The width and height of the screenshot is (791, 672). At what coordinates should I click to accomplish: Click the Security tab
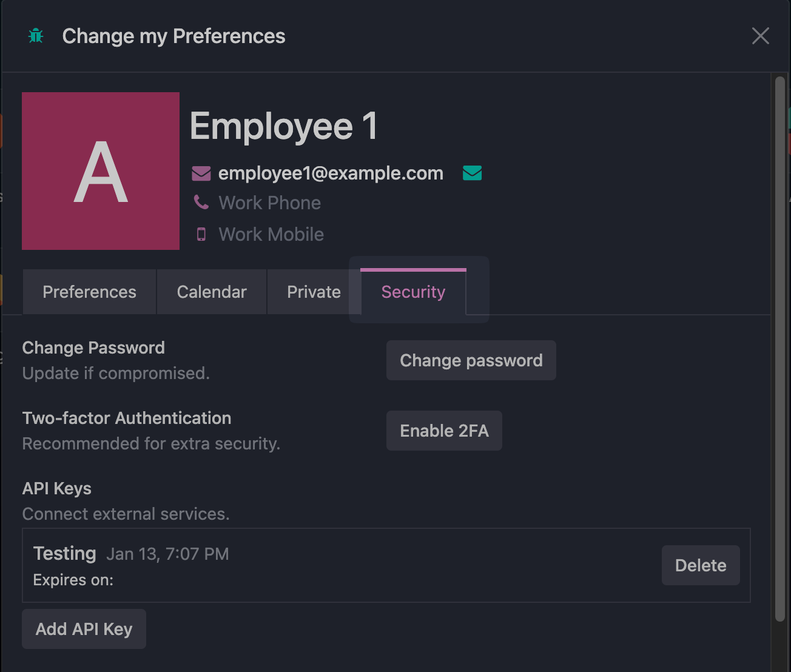[x=413, y=292]
